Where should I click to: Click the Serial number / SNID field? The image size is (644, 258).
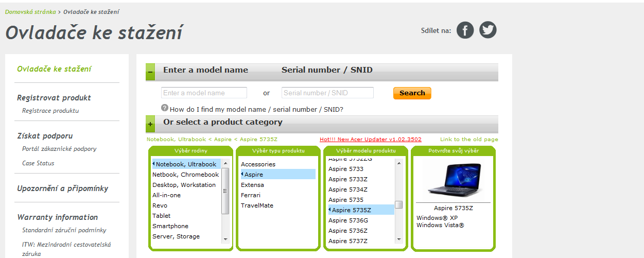327,93
